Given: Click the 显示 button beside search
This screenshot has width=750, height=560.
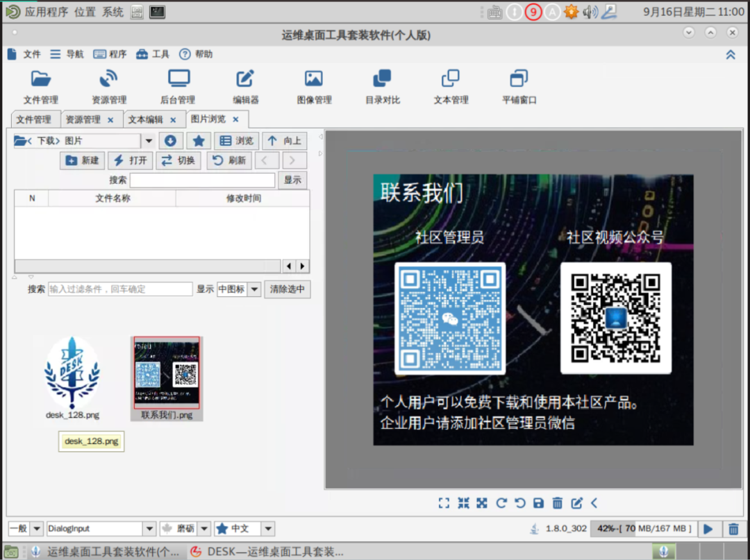Looking at the screenshot, I should [292, 180].
